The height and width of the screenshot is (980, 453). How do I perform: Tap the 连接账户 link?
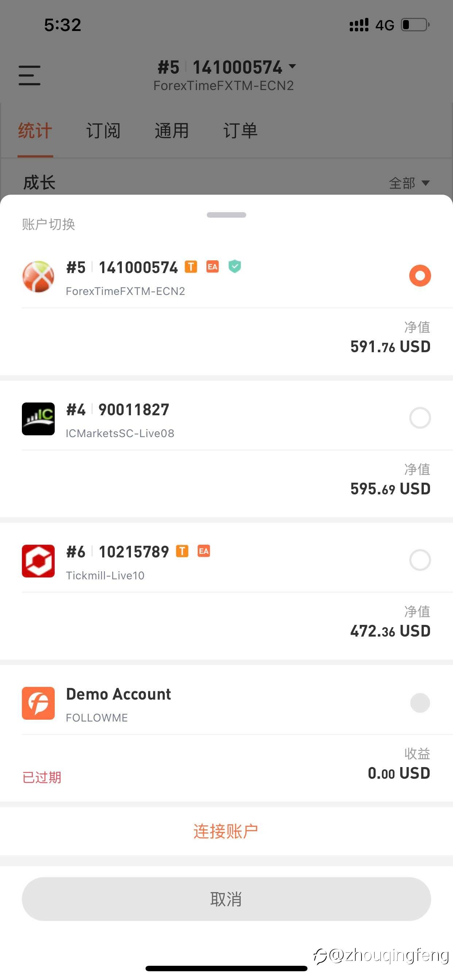pos(226,831)
